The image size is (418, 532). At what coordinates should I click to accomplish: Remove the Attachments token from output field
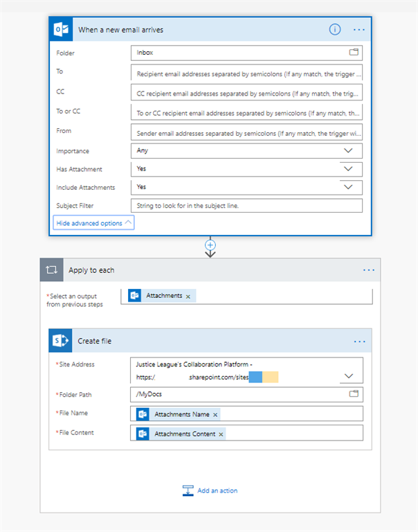tap(188, 296)
